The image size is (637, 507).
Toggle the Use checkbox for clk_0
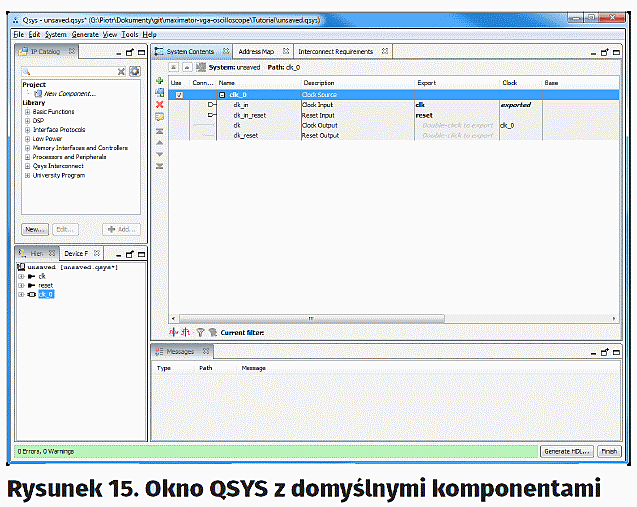179,95
